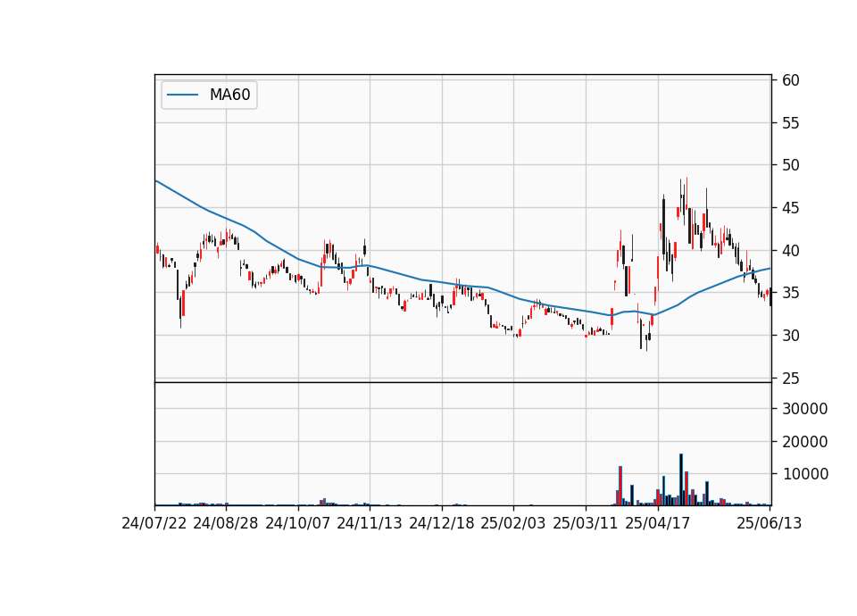Image resolution: width=857 pixels, height=616 pixels.
Task: Click the 24/11/13 date label
Action: tap(370, 523)
